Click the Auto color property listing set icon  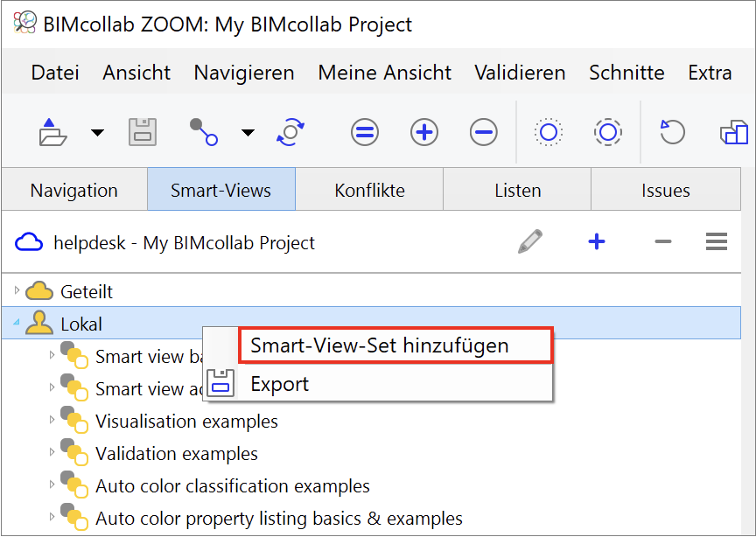(x=74, y=517)
